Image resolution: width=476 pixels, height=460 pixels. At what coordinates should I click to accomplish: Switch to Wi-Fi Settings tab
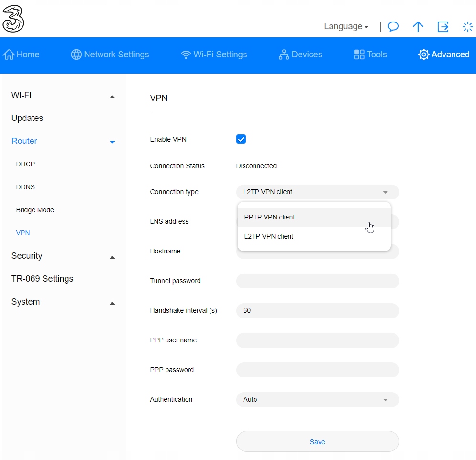pos(214,55)
